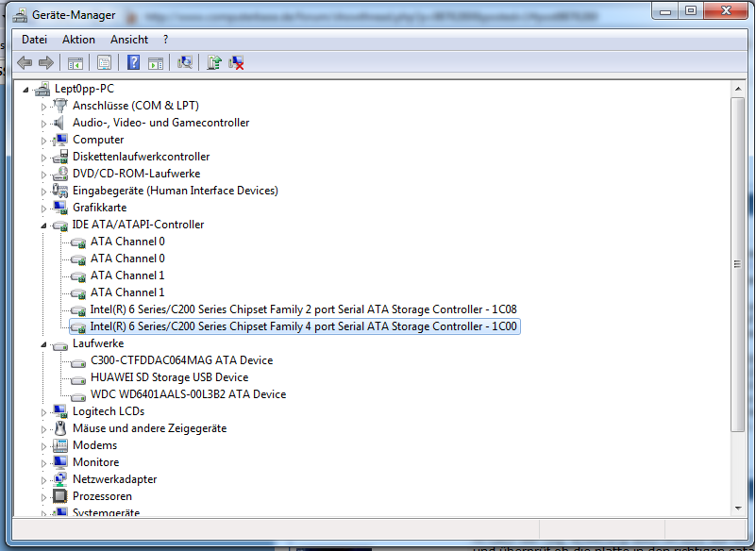Click the Logitech LCDs icon
Viewport: 756px width, 551px height.
[x=60, y=411]
